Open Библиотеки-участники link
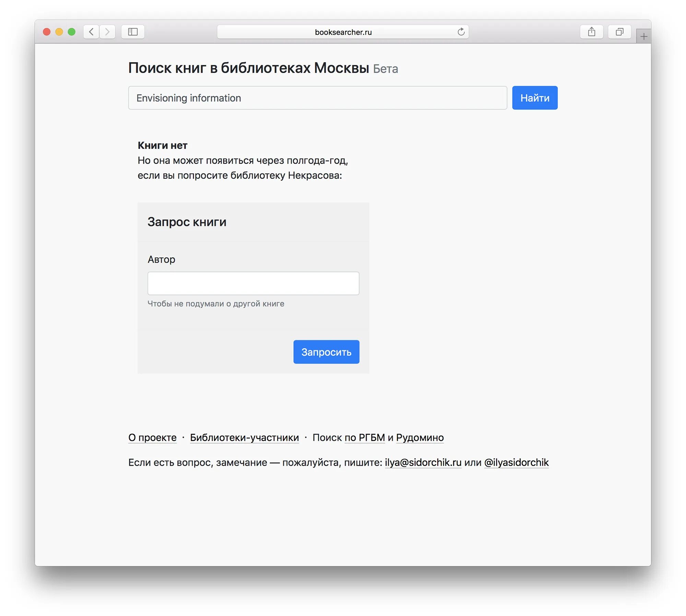 (x=244, y=438)
